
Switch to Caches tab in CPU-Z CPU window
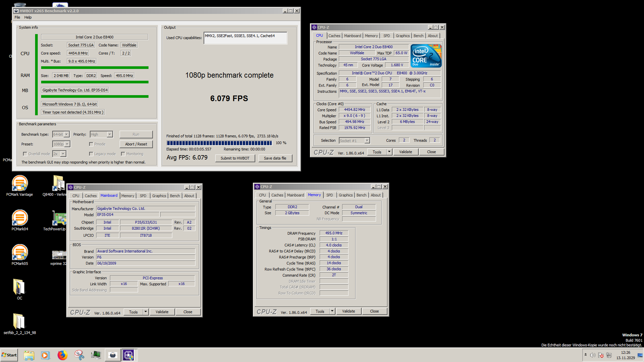point(334,36)
